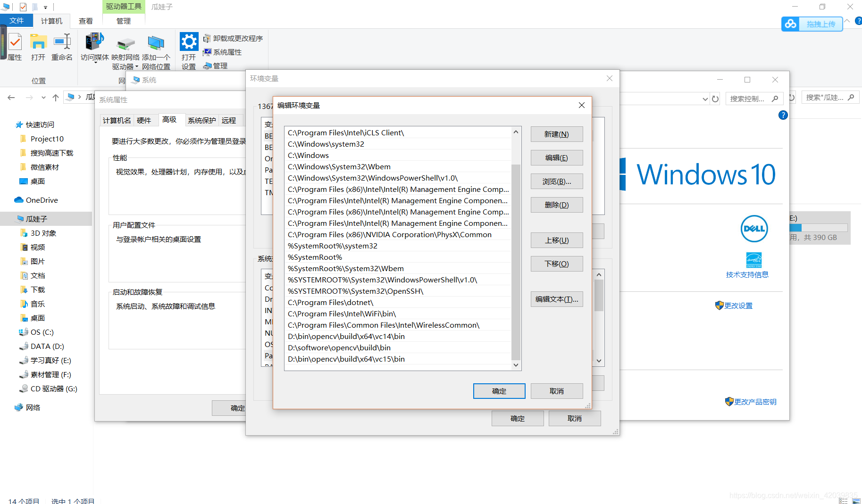Select D:\bin\opencv\build\x64\vc15\bin entry
This screenshot has height=504, width=862.
[398, 359]
